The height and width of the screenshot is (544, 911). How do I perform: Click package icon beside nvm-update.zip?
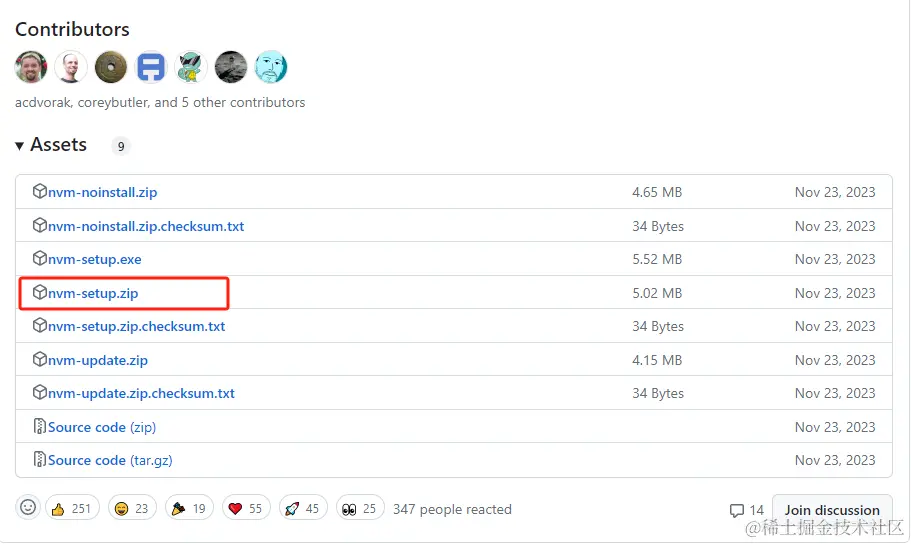click(x=40, y=359)
